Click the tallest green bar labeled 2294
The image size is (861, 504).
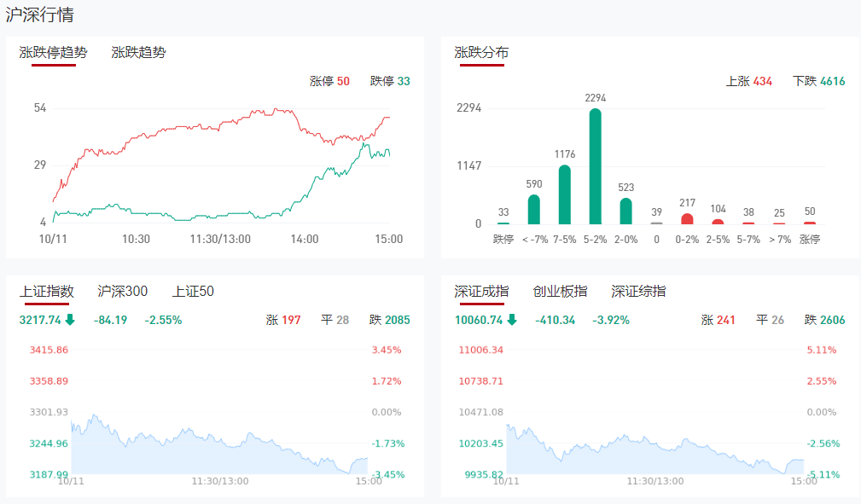(x=595, y=166)
